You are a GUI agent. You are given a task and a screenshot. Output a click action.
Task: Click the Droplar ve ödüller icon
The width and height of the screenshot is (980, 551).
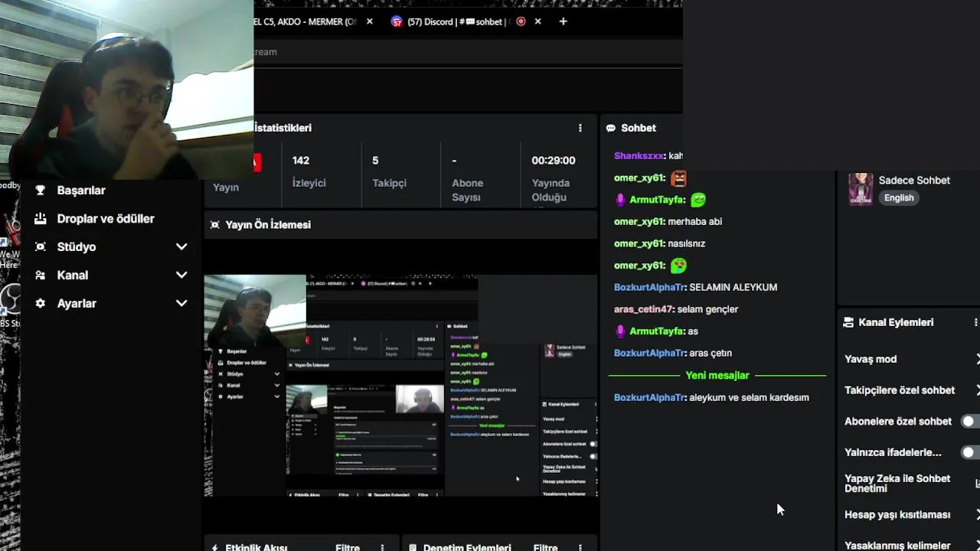41,218
